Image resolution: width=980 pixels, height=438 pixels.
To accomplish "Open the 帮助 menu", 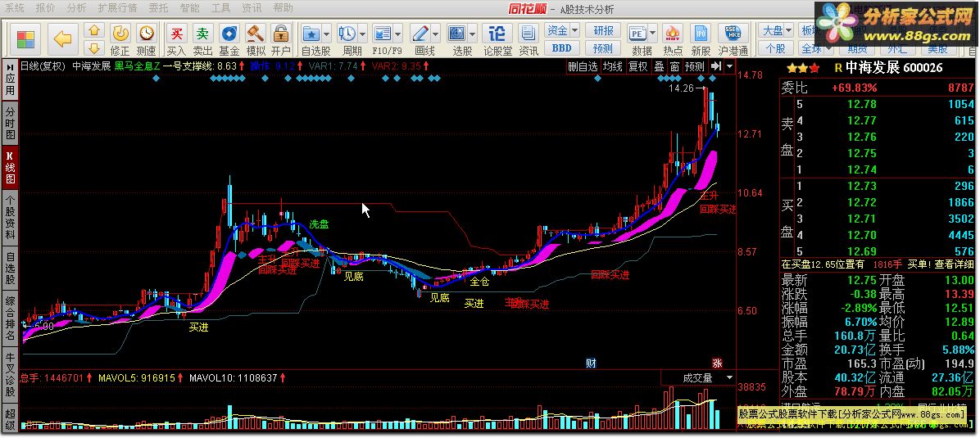I will [284, 8].
